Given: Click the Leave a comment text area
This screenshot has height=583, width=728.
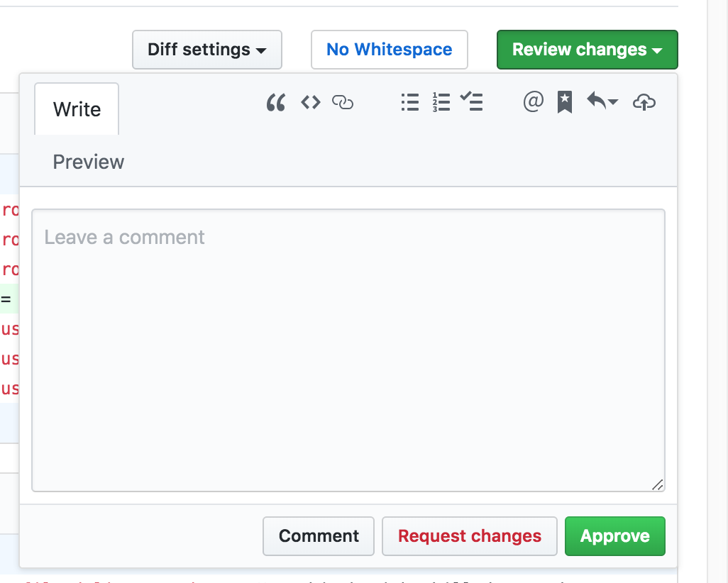Looking at the screenshot, I should [348, 350].
